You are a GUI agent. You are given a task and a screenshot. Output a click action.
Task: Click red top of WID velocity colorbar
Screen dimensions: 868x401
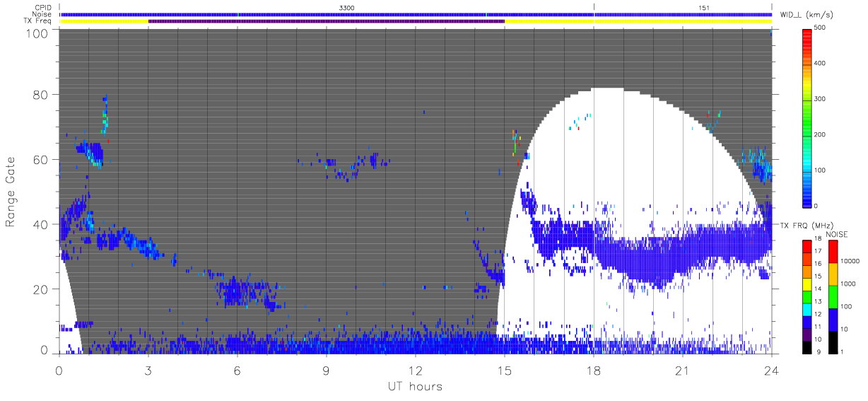click(x=807, y=35)
